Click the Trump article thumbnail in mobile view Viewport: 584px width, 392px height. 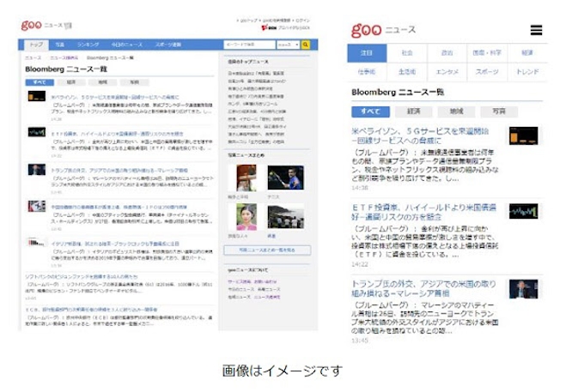tap(523, 288)
